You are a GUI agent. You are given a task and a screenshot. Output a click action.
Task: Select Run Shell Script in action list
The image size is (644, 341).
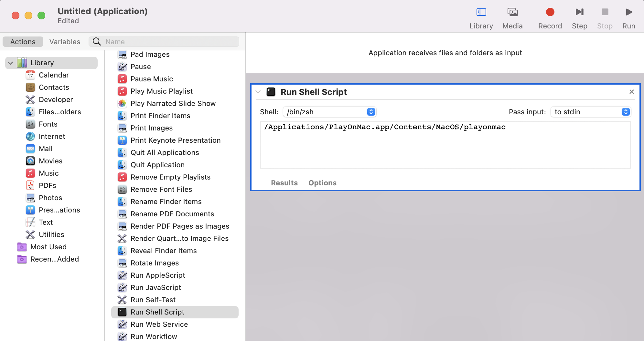pyautogui.click(x=175, y=312)
